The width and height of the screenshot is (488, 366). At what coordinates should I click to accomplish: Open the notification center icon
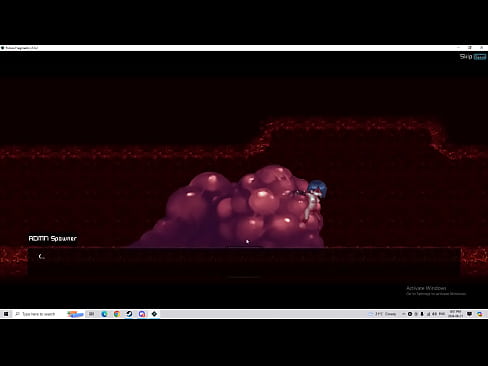pos(469,314)
